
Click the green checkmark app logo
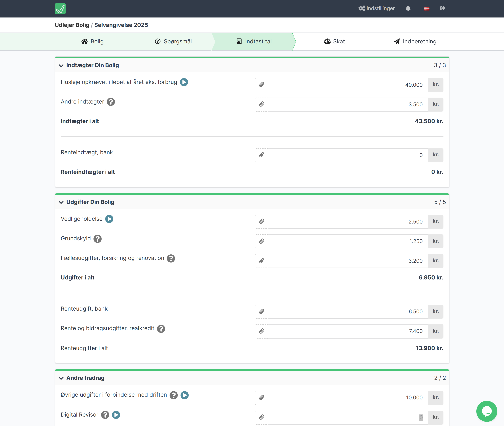pos(60,9)
